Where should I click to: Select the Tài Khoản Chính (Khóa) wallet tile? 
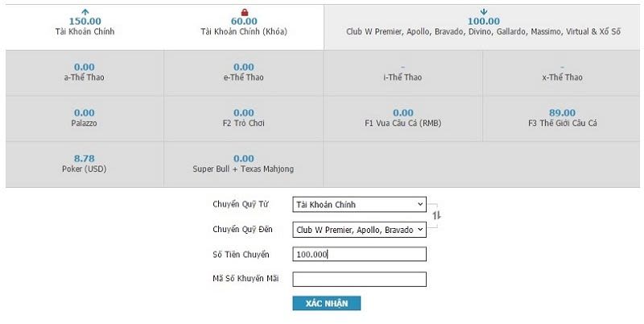point(244,27)
